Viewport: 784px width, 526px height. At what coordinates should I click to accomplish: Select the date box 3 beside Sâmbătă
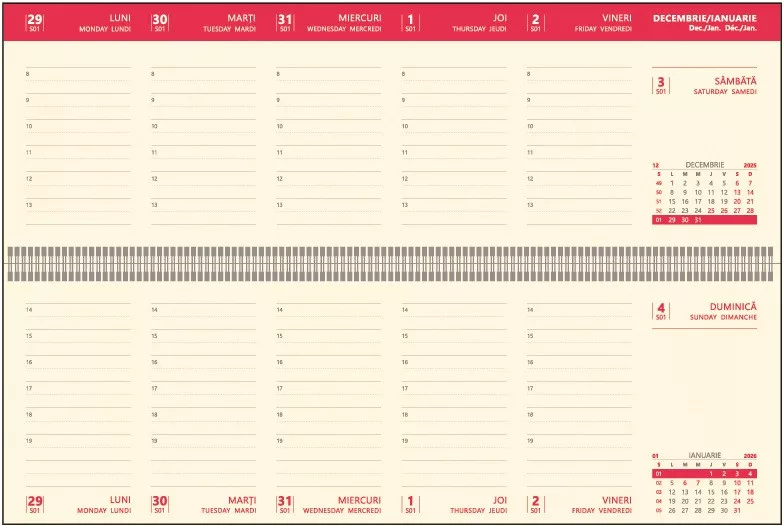660,86
